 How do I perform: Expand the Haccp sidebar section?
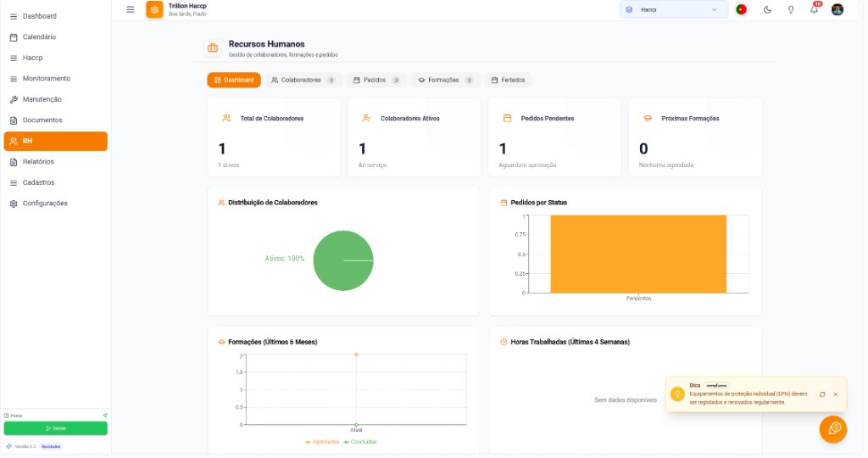(x=55, y=58)
